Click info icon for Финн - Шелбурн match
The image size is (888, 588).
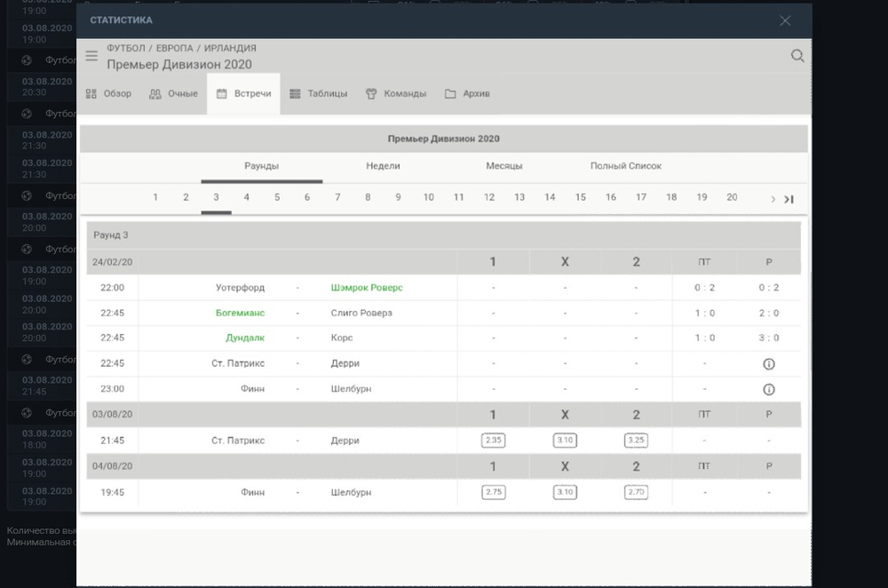pyautogui.click(x=769, y=389)
